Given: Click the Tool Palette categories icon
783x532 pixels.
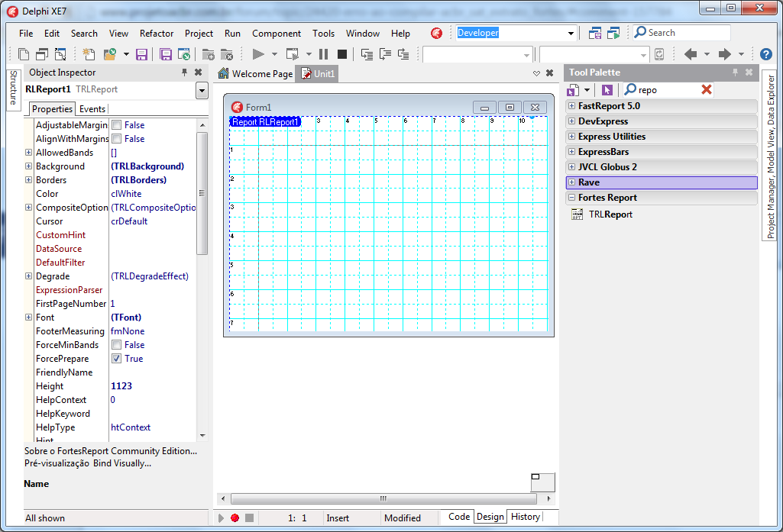Looking at the screenshot, I should point(573,90).
